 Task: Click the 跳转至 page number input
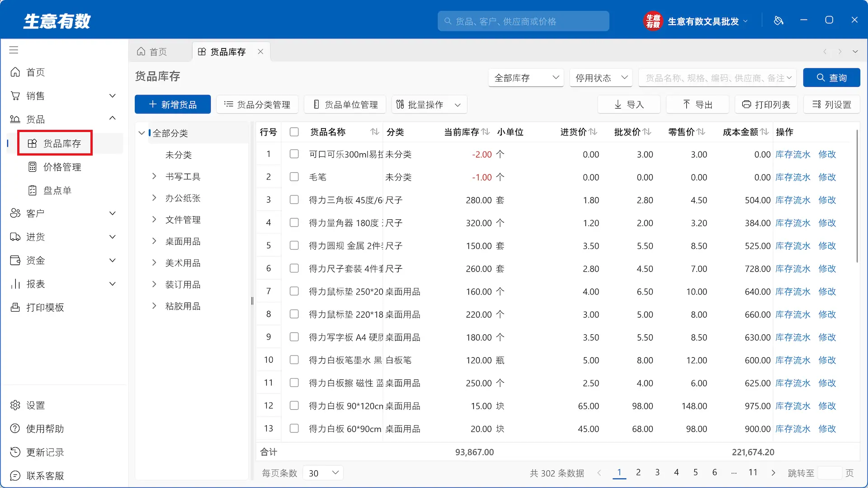pyautogui.click(x=830, y=473)
